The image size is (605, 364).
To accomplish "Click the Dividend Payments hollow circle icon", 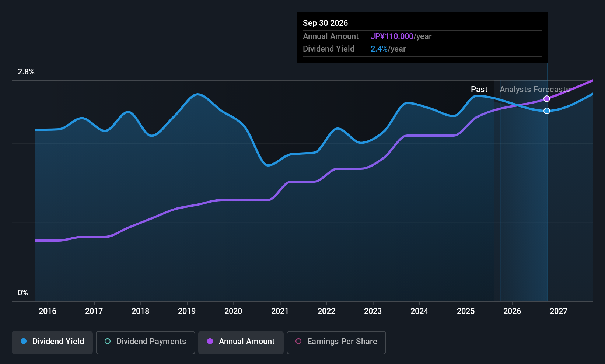I will (108, 342).
